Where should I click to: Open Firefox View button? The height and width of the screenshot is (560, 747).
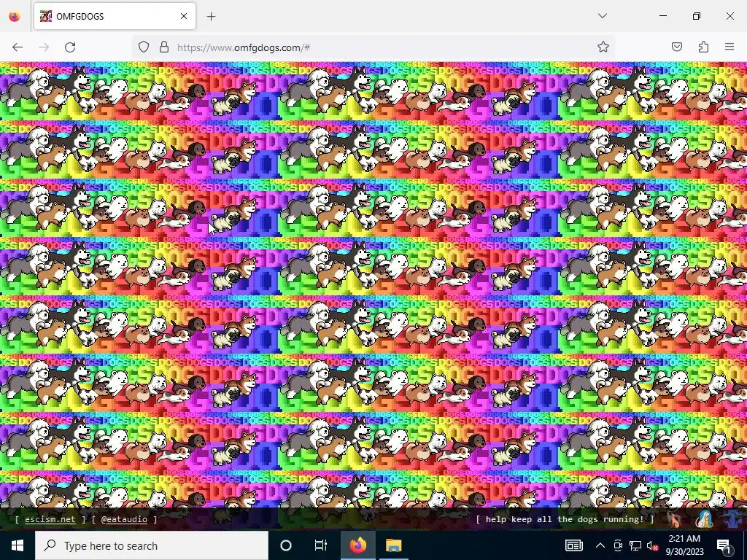(x=15, y=16)
